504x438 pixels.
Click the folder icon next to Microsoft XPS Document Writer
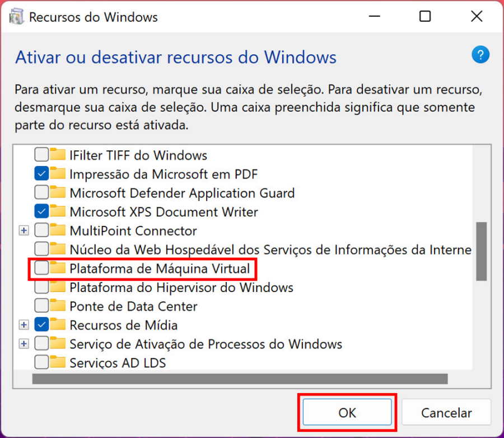(58, 211)
